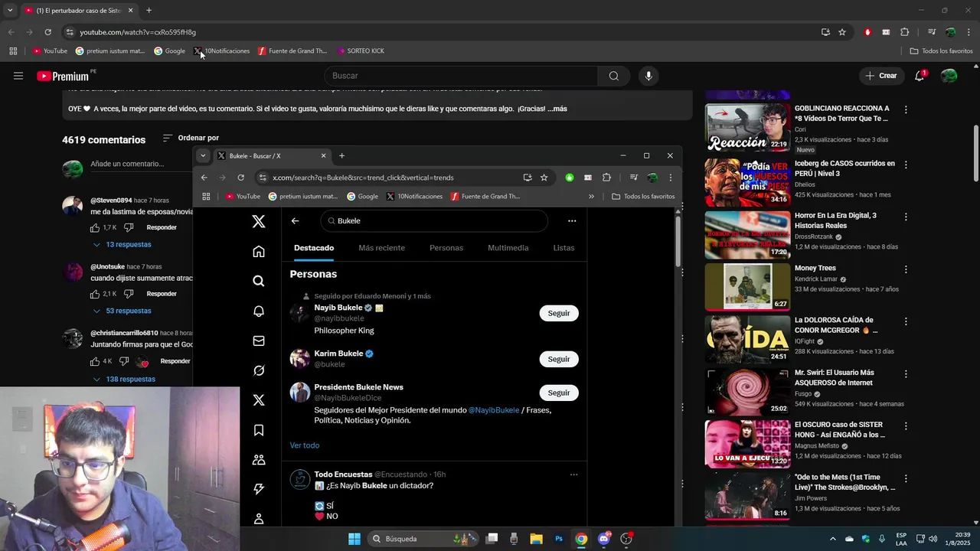Go back with X search arrow

pos(295,220)
